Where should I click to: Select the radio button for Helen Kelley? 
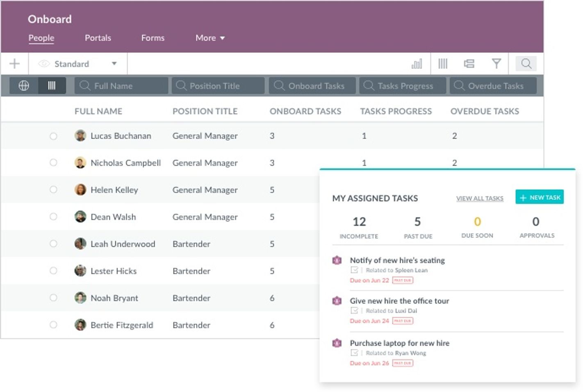(x=53, y=190)
